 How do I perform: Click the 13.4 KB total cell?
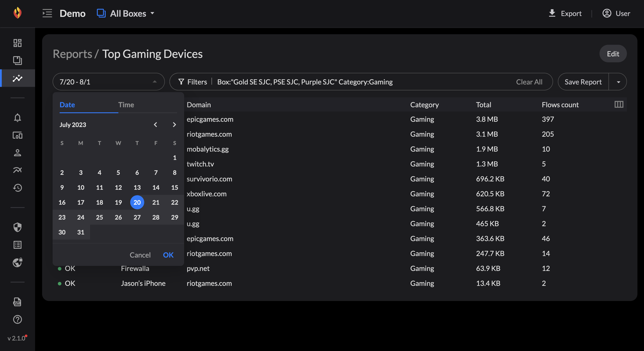click(x=488, y=283)
